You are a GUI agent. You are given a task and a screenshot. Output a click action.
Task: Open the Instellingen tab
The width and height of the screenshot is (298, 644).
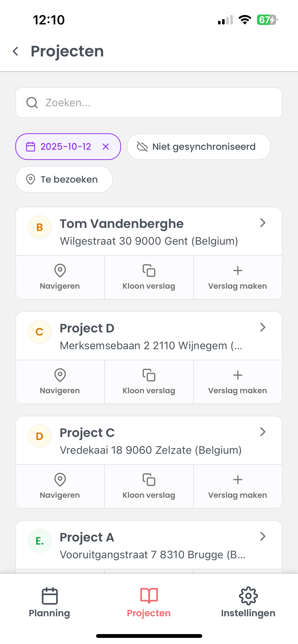(248, 603)
